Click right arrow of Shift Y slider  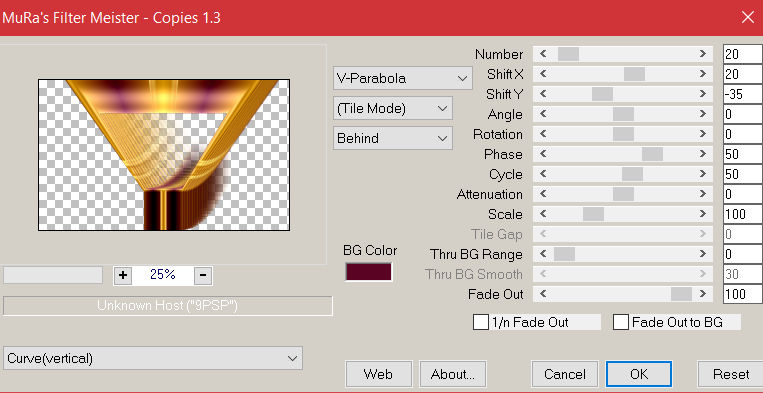703,94
